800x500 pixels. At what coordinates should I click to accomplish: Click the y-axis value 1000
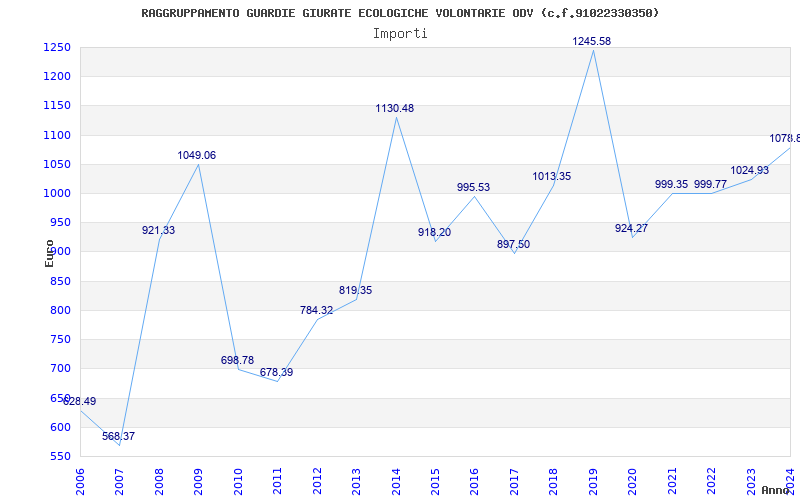click(x=57, y=193)
